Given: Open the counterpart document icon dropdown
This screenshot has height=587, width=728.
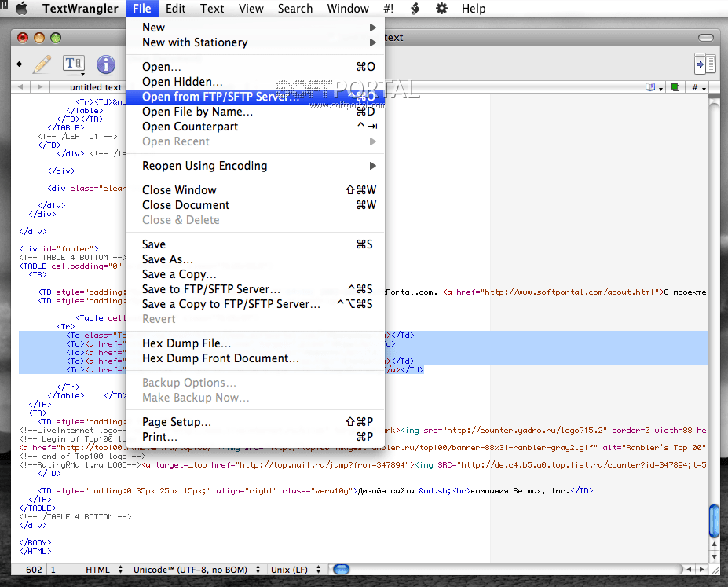Looking at the screenshot, I should tap(653, 87).
